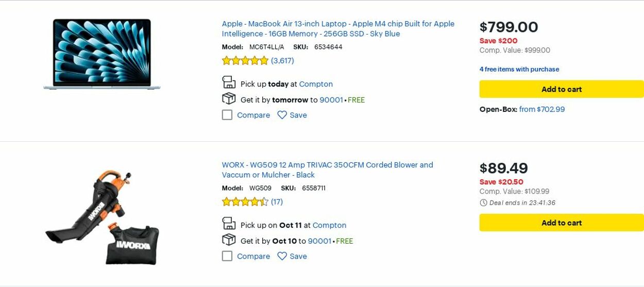Click shipping box icon for WORX blower
Image resolution: width=644 pixels, height=287 pixels.
(x=229, y=240)
